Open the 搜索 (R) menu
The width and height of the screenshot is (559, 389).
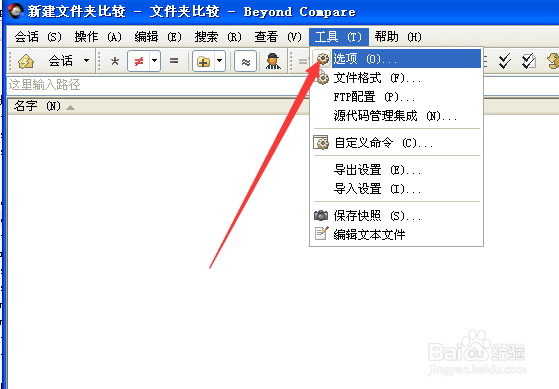[218, 37]
